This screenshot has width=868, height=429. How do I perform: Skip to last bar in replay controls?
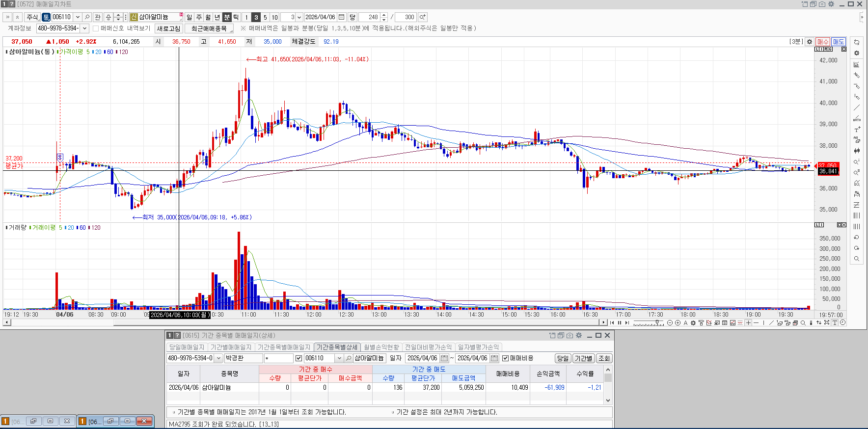tap(627, 323)
